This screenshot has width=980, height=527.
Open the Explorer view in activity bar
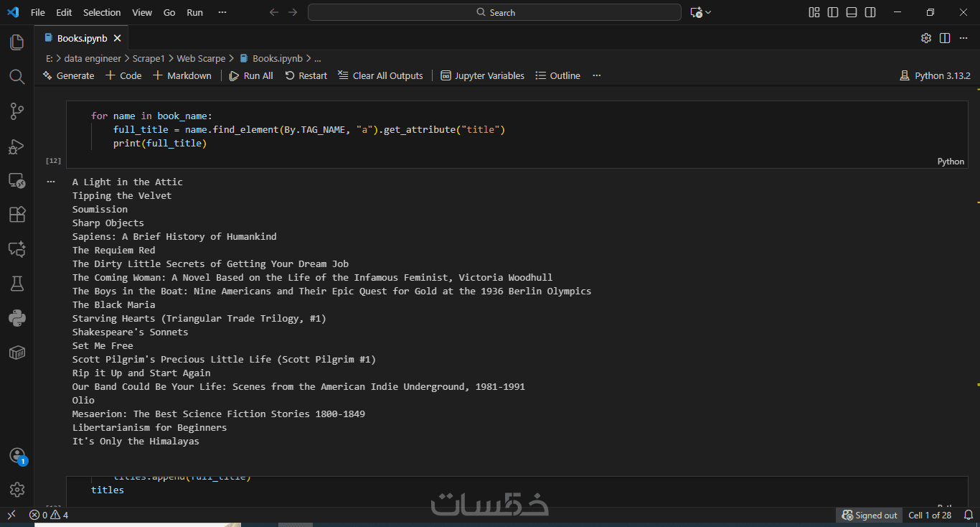click(17, 42)
